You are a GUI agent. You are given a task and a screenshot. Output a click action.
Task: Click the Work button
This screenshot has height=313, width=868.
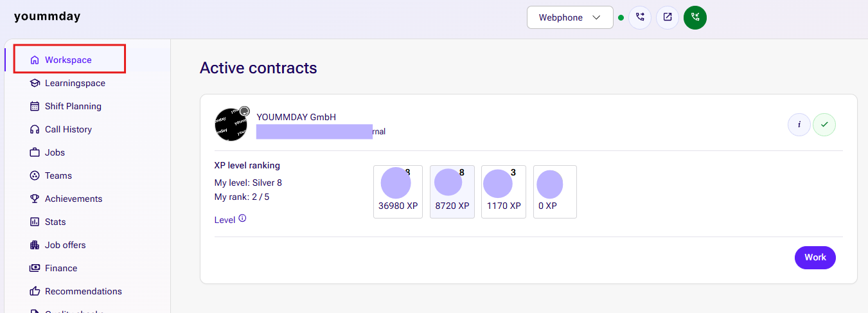815,257
